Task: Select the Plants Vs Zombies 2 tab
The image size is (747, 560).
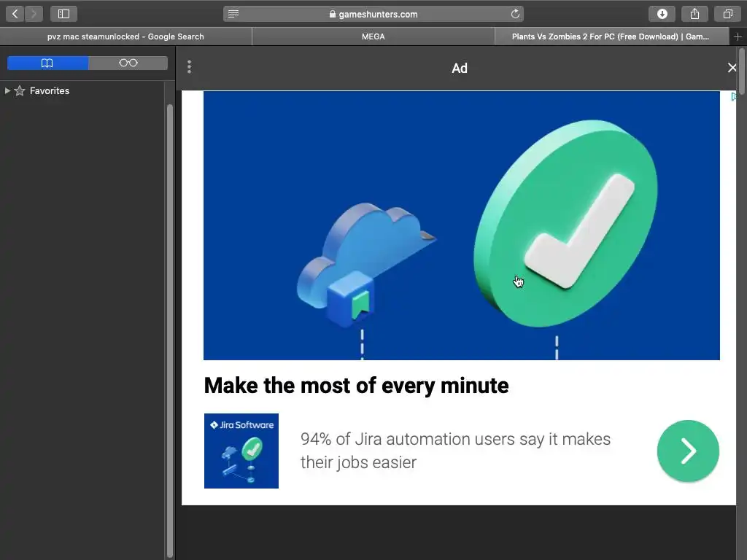Action: coord(612,36)
